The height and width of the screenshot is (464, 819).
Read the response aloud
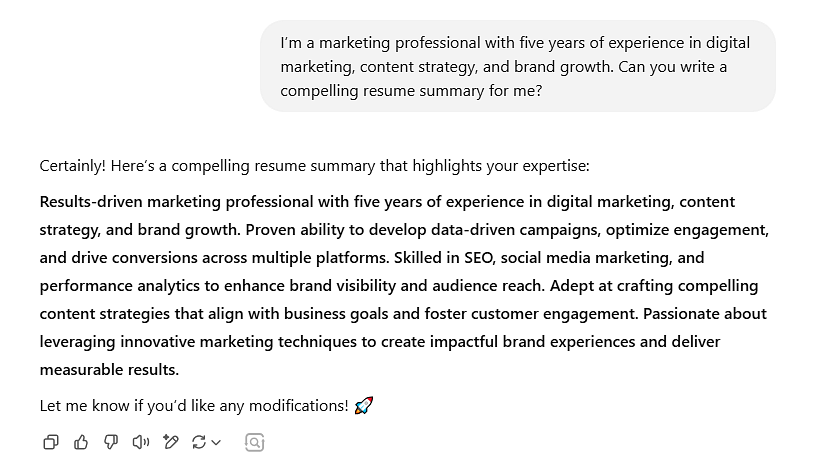[141, 443]
